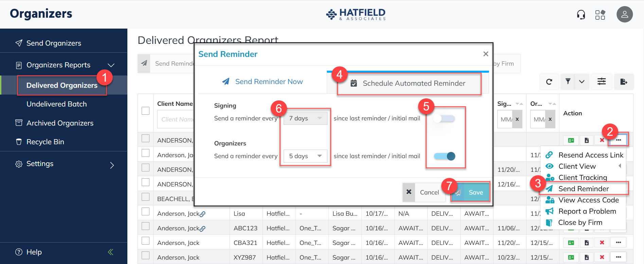The width and height of the screenshot is (644, 264).
Task: Collapse the sidebar with double-chevron icon
Action: [x=110, y=252]
